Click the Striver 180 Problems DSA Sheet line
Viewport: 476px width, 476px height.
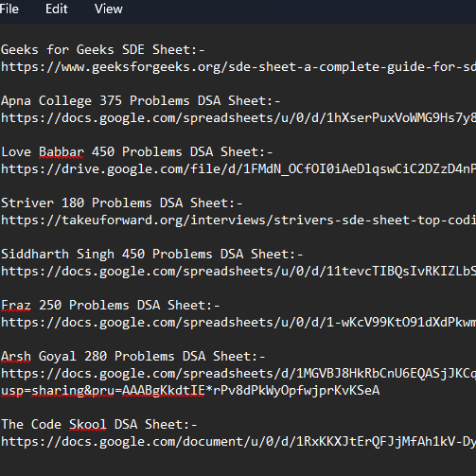[x=122, y=203]
